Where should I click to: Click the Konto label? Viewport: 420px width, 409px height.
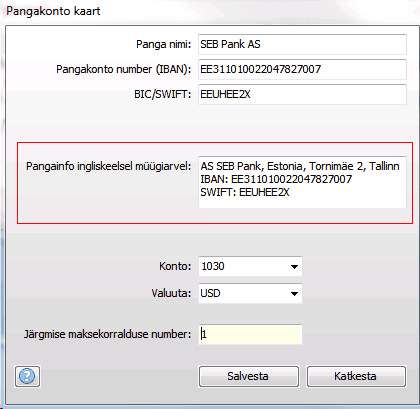(175, 266)
